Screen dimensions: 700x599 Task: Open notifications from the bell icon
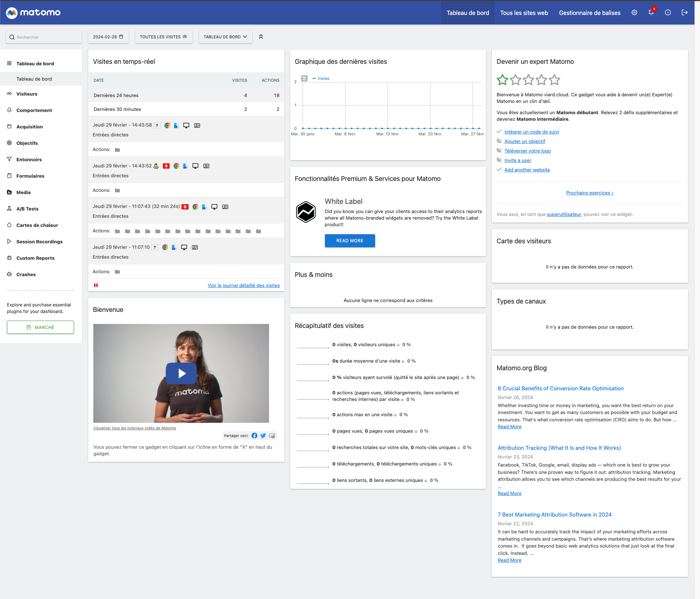[x=650, y=12]
